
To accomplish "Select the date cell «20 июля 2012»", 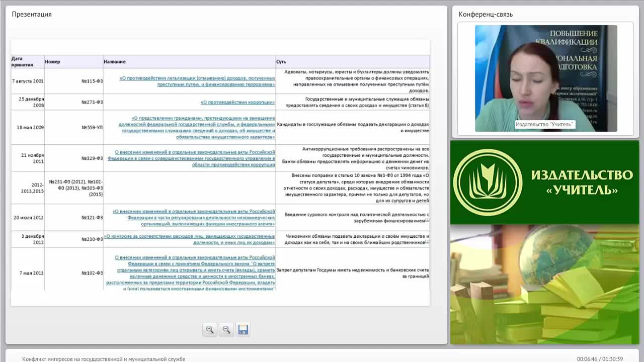I will tap(29, 218).
